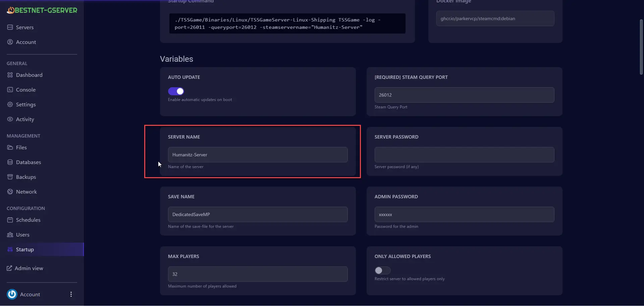Click the Network globe icon

coord(10,192)
